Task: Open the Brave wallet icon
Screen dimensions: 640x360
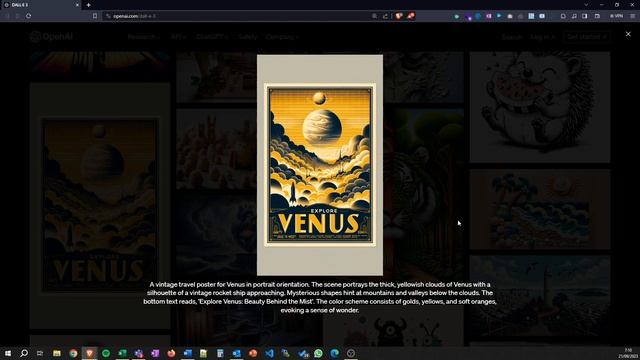Action: coord(597,16)
